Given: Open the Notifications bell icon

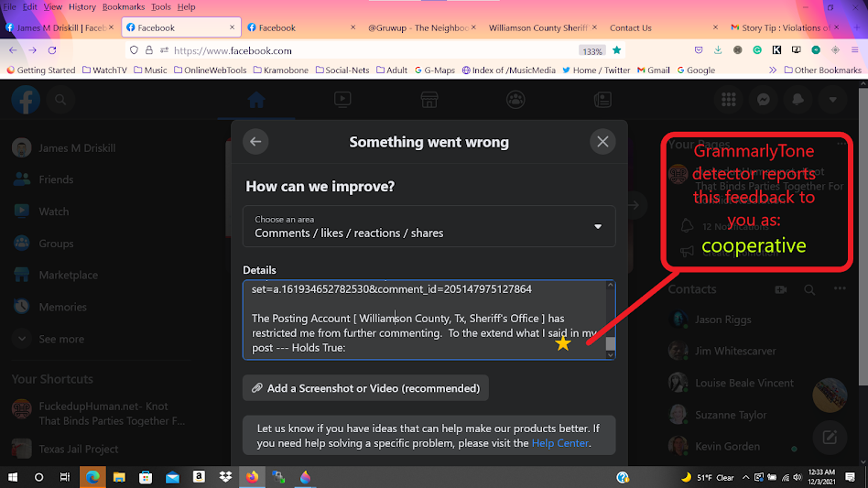Looking at the screenshot, I should pyautogui.click(x=797, y=100).
